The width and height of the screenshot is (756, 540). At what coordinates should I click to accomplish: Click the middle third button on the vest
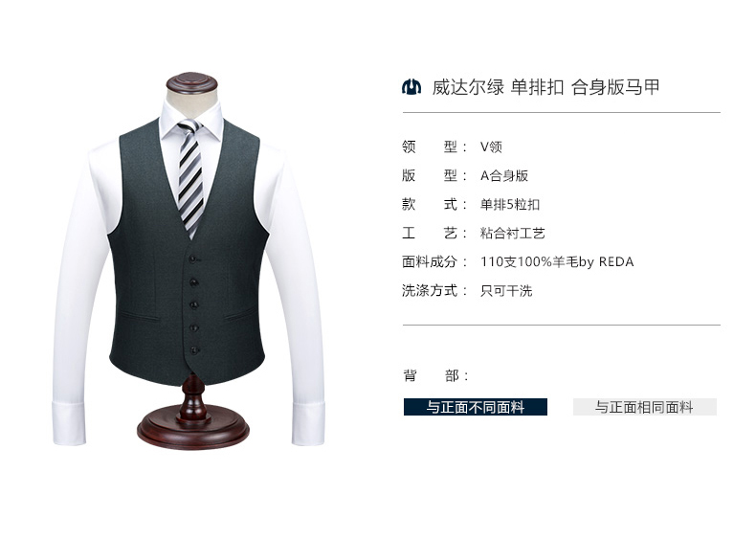(194, 305)
